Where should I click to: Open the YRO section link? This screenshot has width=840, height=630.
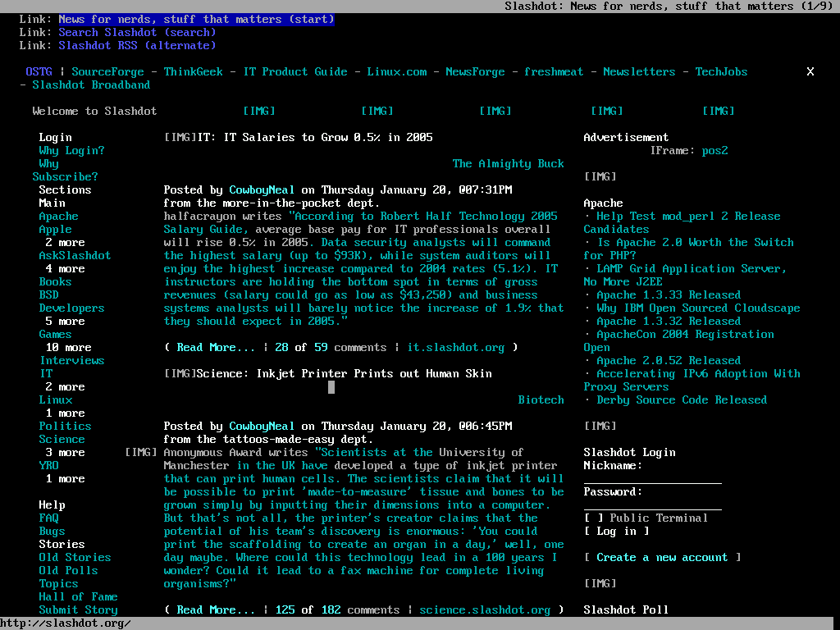(x=48, y=466)
